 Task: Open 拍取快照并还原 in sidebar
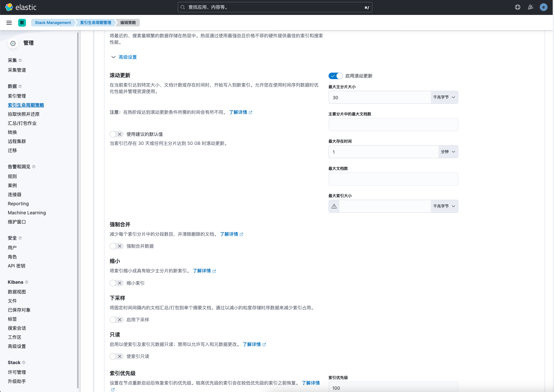[24, 114]
